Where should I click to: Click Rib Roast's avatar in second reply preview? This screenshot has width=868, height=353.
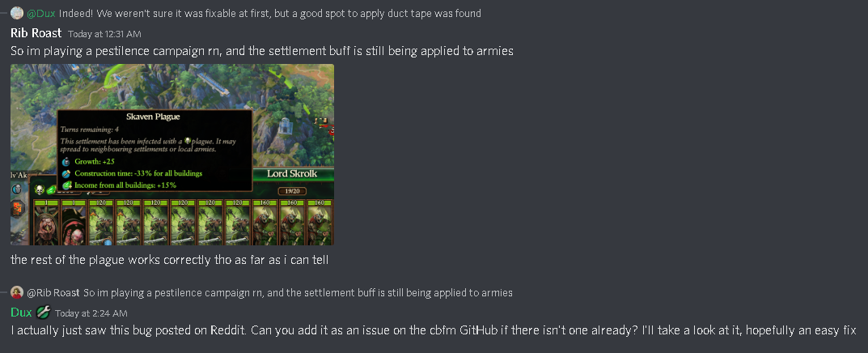click(x=17, y=292)
